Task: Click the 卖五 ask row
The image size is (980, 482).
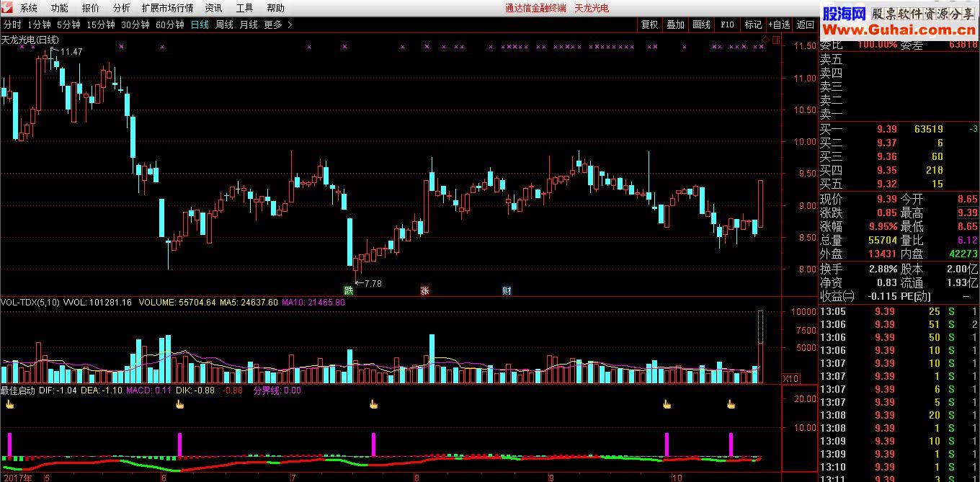Action: 899,59
